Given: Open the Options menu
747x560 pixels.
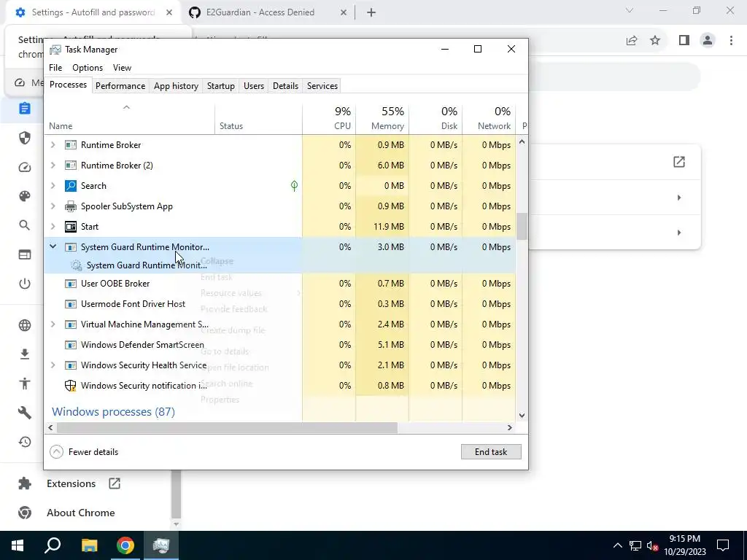Looking at the screenshot, I should (88, 68).
